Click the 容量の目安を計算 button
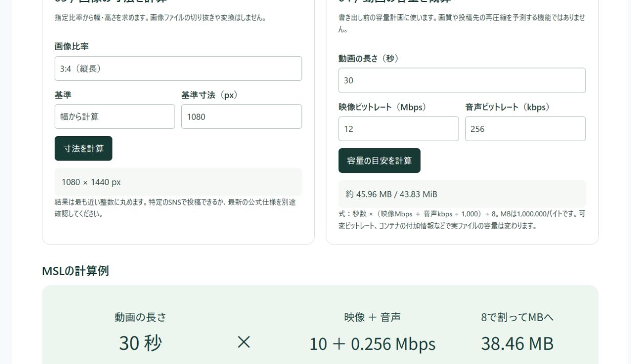631x364 pixels. point(379,161)
